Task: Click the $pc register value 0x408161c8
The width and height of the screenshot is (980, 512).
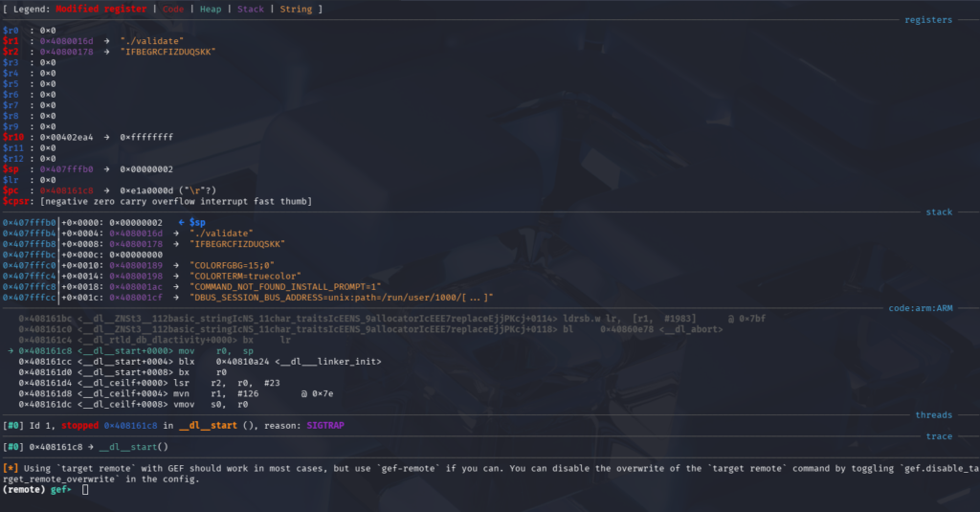Action: pyautogui.click(x=66, y=190)
